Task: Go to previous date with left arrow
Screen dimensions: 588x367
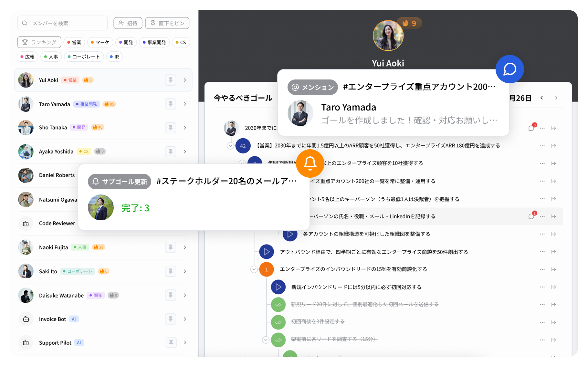Action: [x=542, y=98]
